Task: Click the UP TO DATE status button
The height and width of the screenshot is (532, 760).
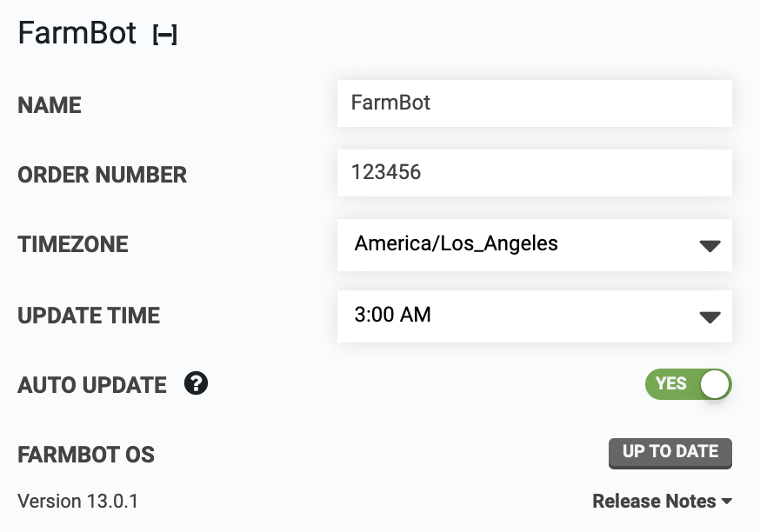Action: pyautogui.click(x=670, y=453)
